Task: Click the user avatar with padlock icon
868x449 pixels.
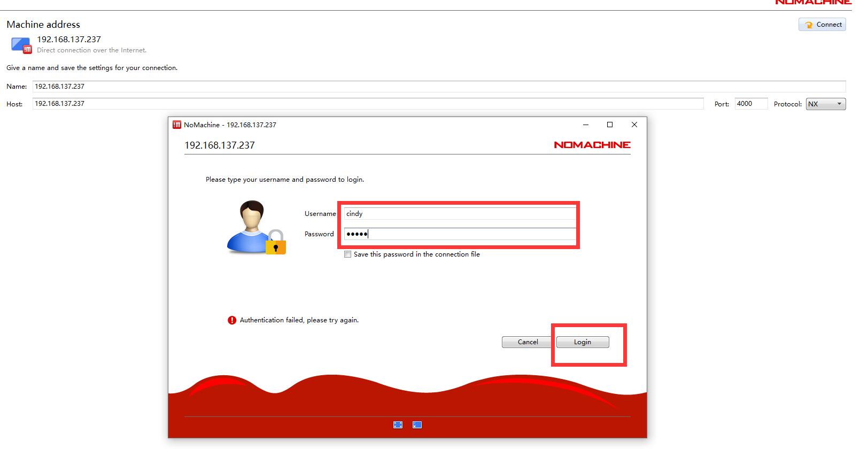Action: point(257,227)
